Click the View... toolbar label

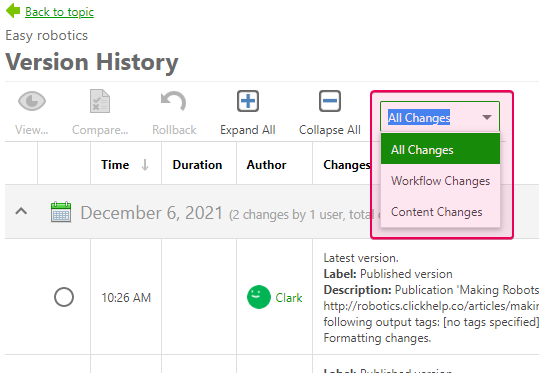point(32,130)
